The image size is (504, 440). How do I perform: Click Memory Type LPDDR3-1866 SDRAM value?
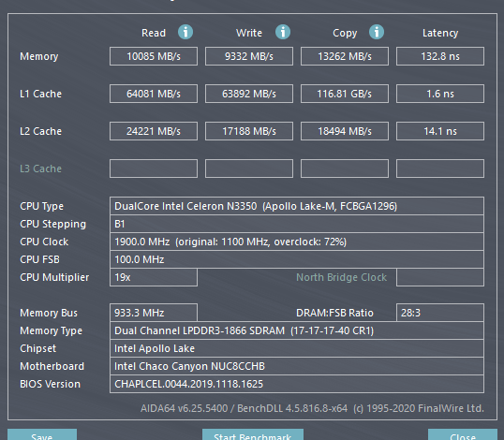tap(297, 330)
